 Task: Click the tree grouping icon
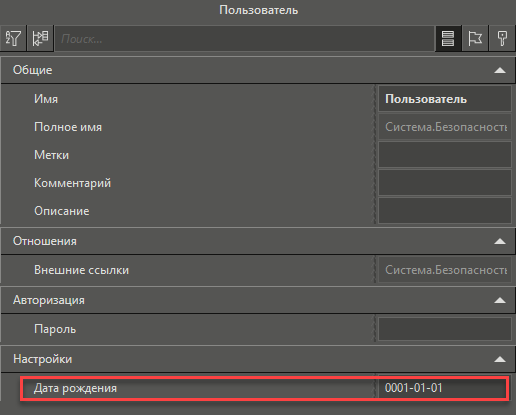pos(40,38)
